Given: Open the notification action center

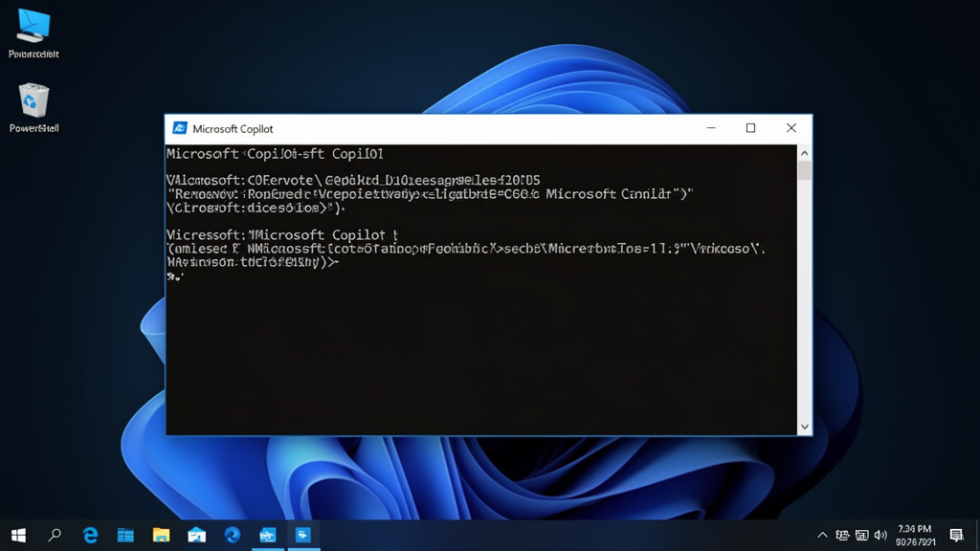Looking at the screenshot, I should 956,536.
